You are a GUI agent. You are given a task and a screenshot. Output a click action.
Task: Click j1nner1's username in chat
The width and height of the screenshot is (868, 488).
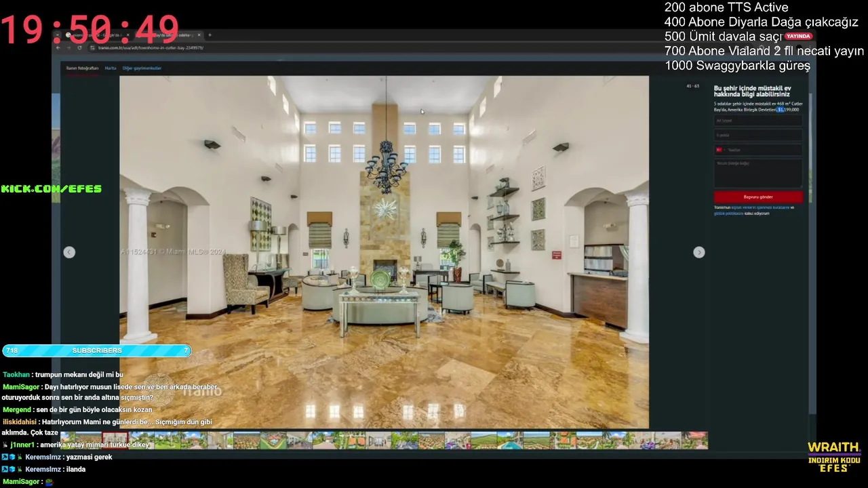pos(22,445)
